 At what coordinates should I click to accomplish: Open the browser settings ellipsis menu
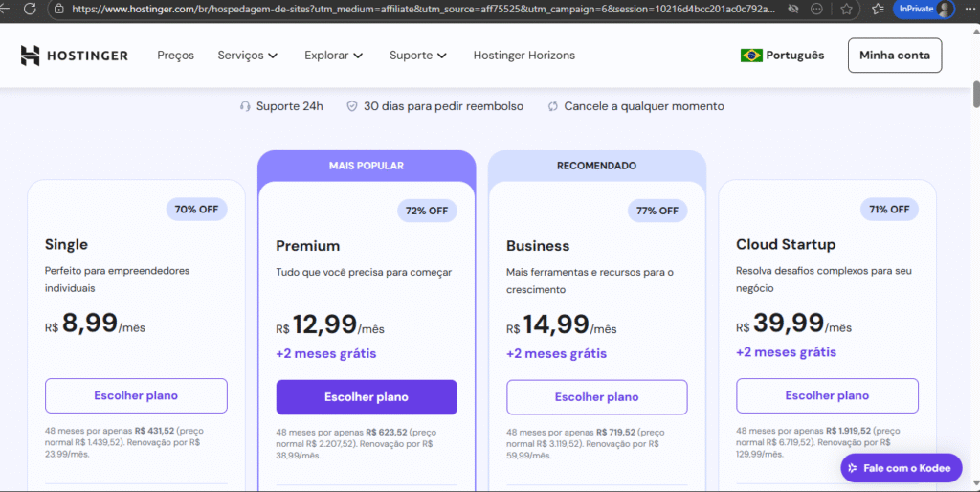click(x=969, y=9)
